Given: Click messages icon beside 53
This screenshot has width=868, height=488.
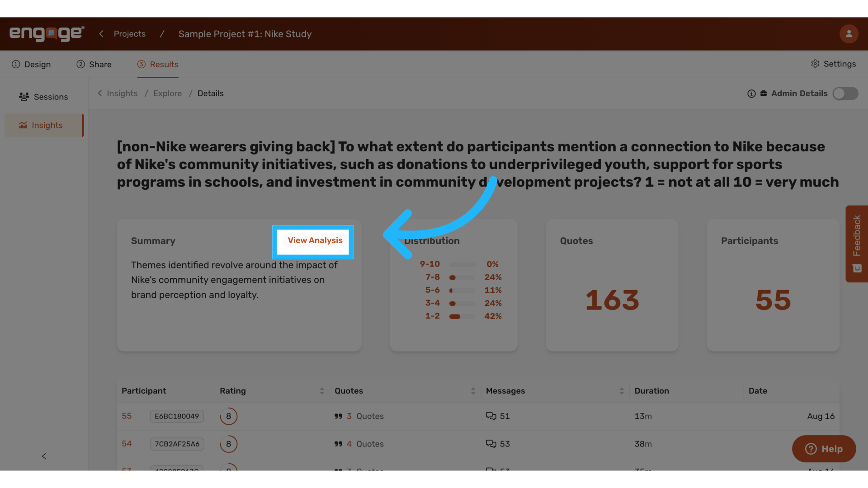Looking at the screenshot, I should (x=491, y=444).
